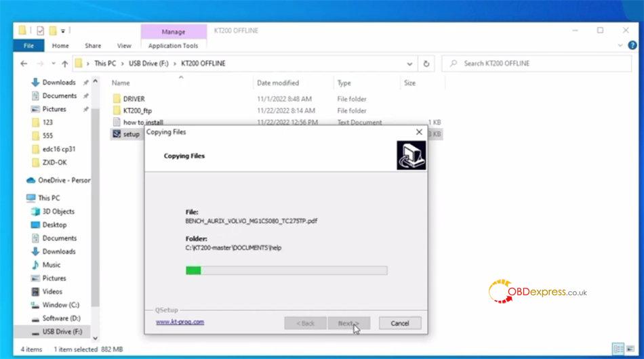This screenshot has height=359, width=644.
Task: Open the recent locations dropdown arrow
Action: click(52, 64)
